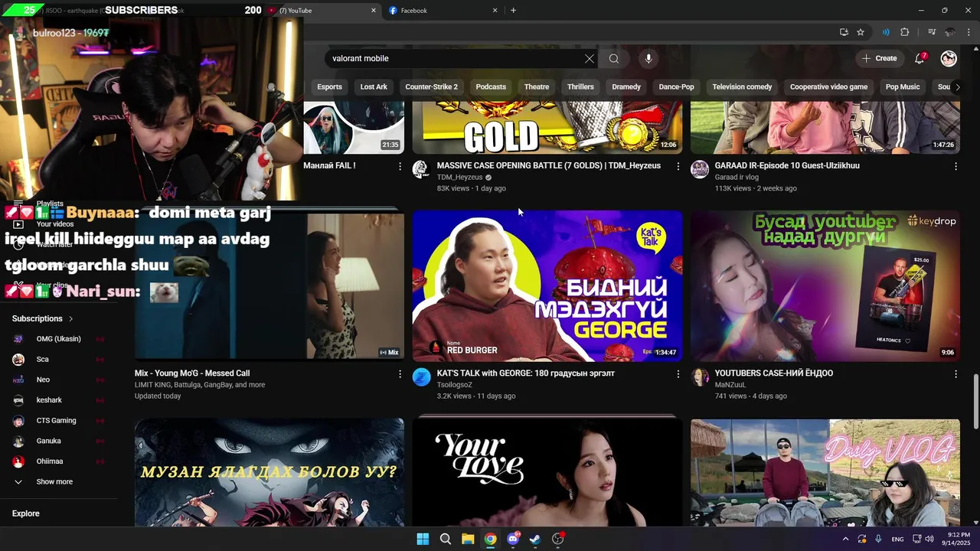Open Chrome three-dot menu
This screenshot has height=551, width=980.
pyautogui.click(x=969, y=32)
